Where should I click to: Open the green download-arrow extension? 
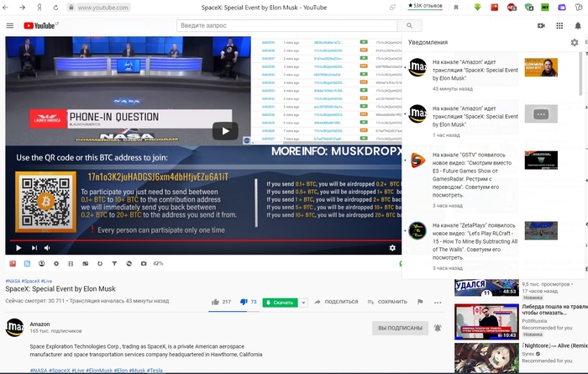point(477,7)
